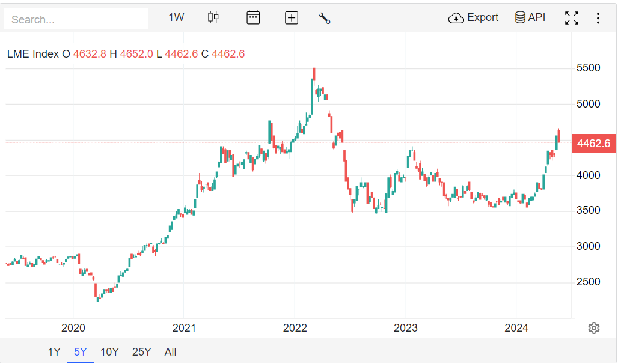Screen dimensions: 618x364
Task: Click the 4462.6 current price label
Action: tap(593, 143)
